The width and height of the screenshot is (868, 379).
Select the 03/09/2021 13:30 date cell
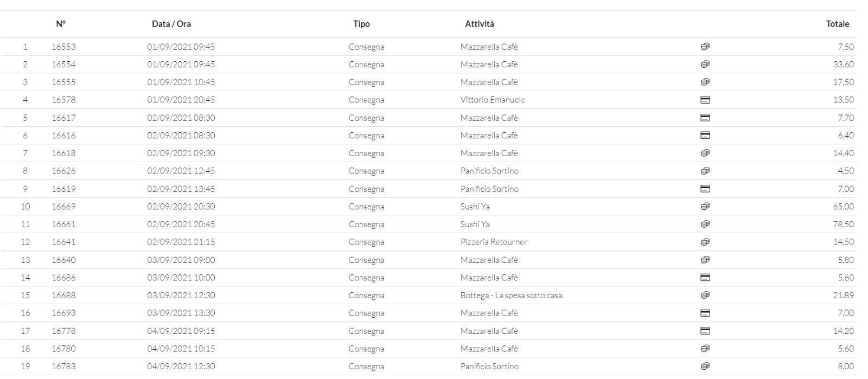(181, 313)
